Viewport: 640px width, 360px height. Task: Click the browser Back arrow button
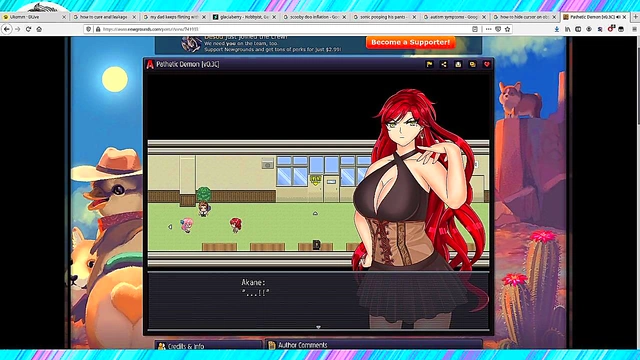point(7,29)
